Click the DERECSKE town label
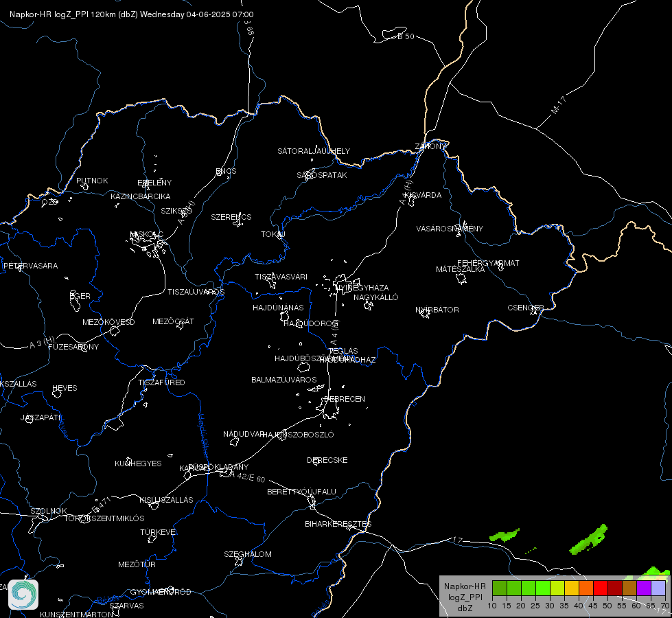 [x=327, y=460]
